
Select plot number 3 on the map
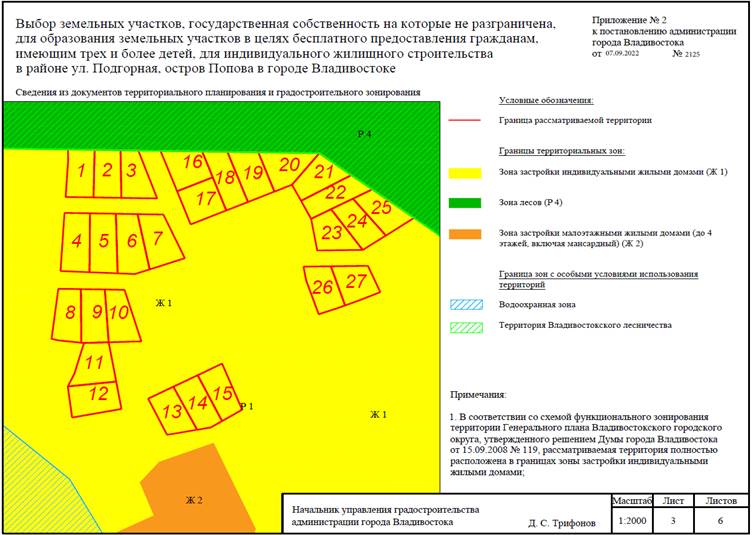[135, 174]
